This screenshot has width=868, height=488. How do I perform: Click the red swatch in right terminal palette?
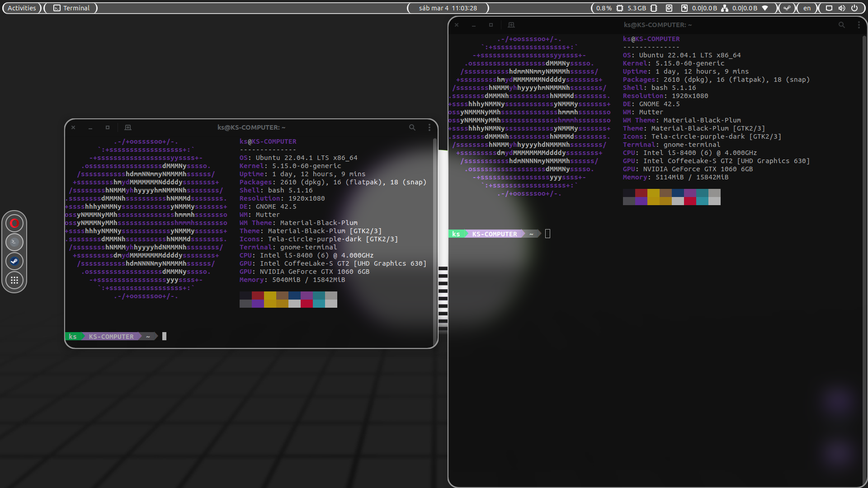(641, 193)
